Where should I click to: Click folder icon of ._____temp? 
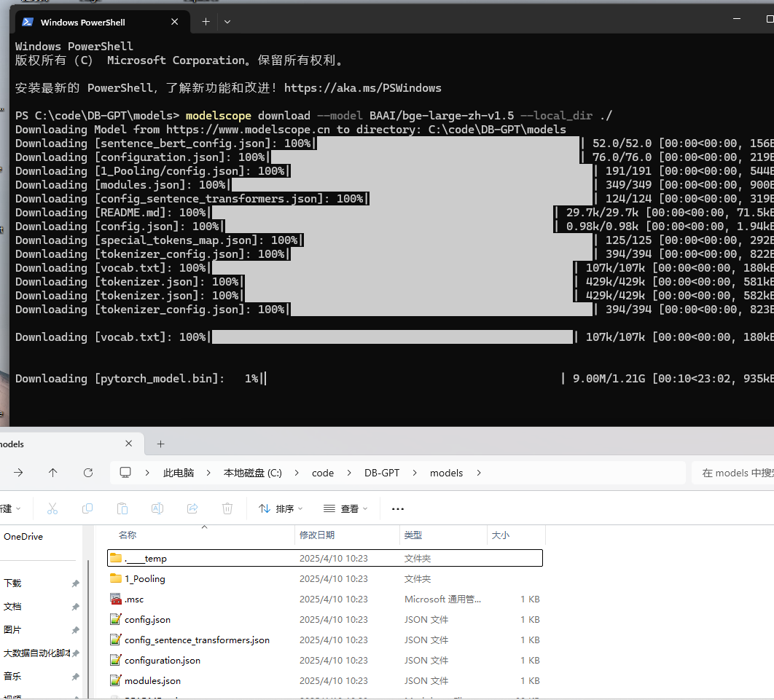[115, 558]
